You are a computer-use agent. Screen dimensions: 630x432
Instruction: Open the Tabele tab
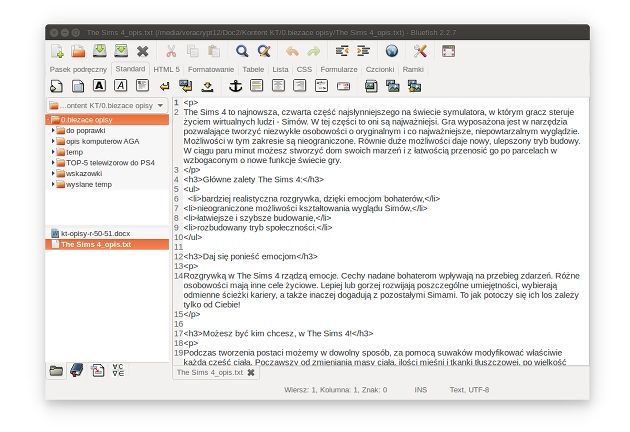pyautogui.click(x=253, y=70)
